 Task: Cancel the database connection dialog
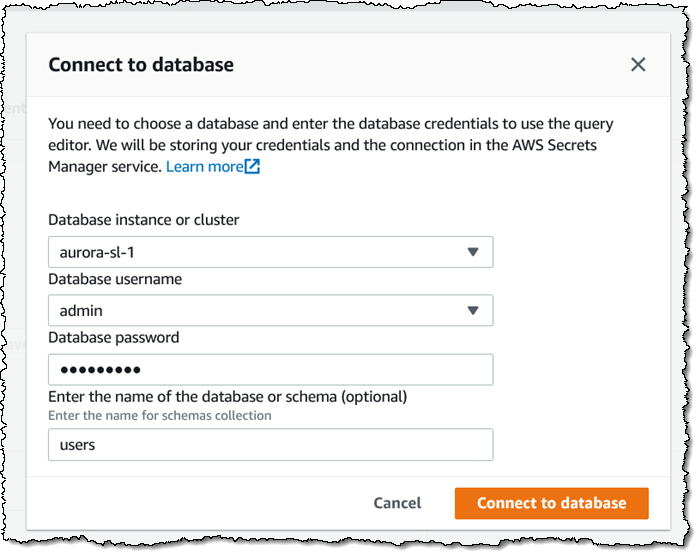click(397, 503)
